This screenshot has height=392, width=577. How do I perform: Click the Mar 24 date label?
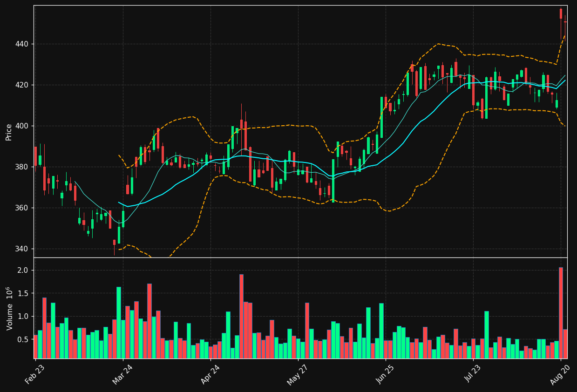(122, 374)
